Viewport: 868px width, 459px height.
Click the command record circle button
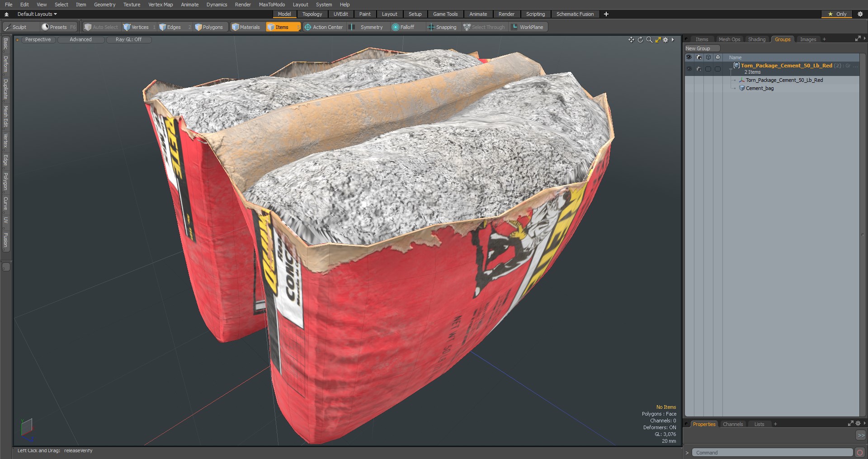coord(860,453)
